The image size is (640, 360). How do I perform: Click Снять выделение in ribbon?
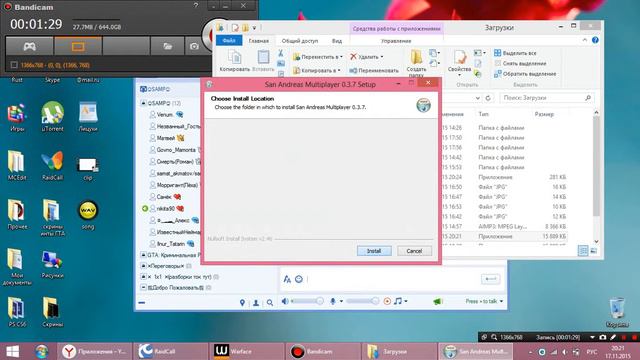click(x=520, y=63)
